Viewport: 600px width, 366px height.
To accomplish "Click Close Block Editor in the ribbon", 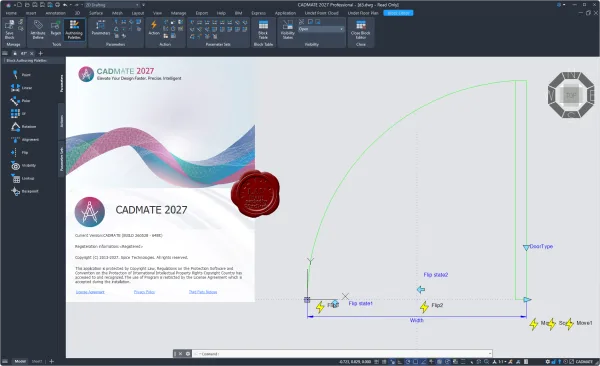I will [x=360, y=30].
